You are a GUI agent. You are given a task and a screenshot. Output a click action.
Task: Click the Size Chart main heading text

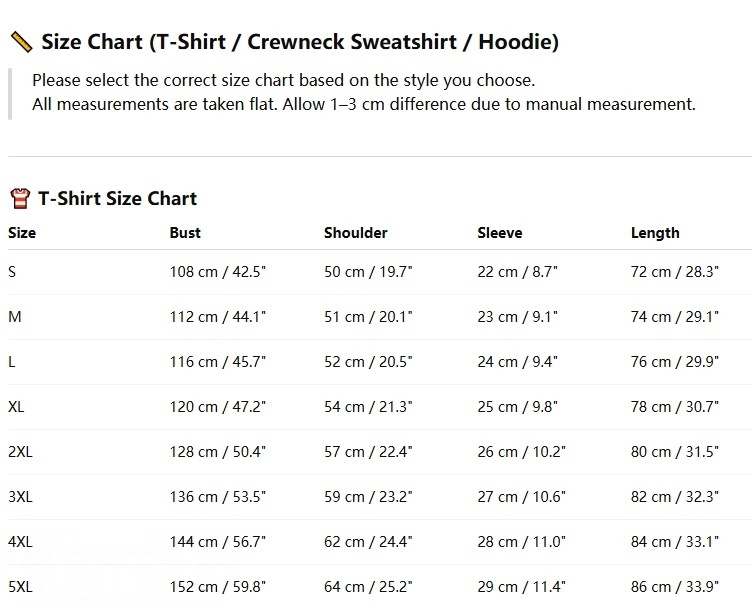pos(299,42)
